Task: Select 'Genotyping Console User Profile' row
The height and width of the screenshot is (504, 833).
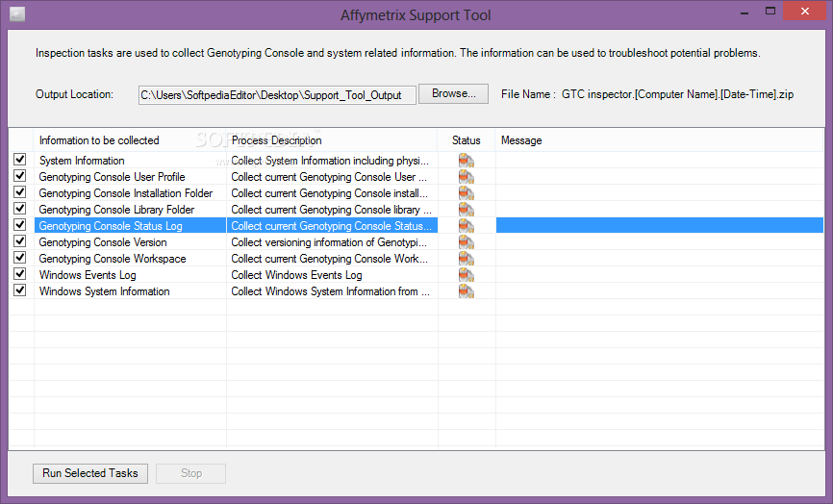Action: click(113, 177)
